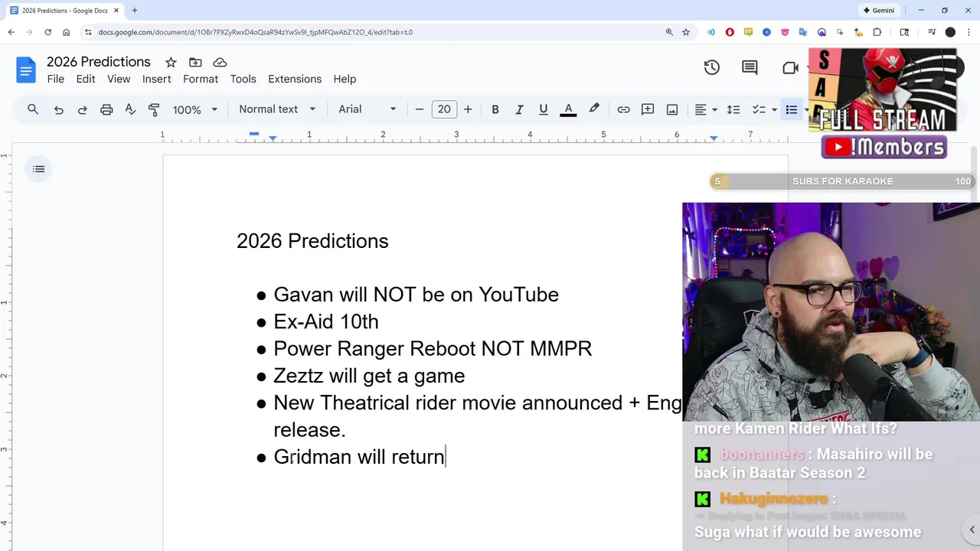Expand checklist options arrow
Screen dimensions: 980x551
(774, 109)
